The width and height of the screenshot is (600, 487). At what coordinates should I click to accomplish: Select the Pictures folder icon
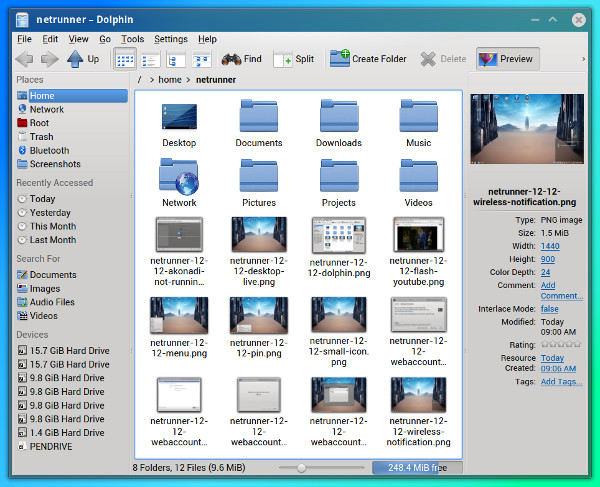coord(259,176)
